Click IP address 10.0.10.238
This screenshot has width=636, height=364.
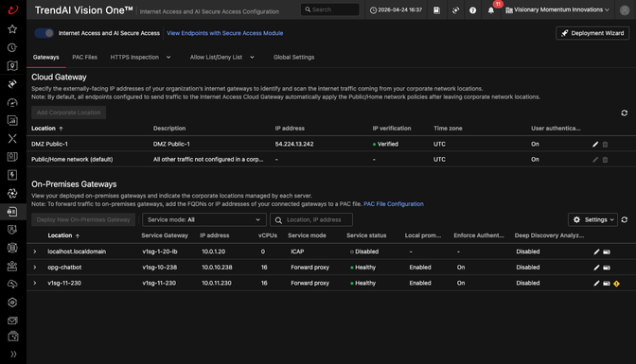point(217,268)
